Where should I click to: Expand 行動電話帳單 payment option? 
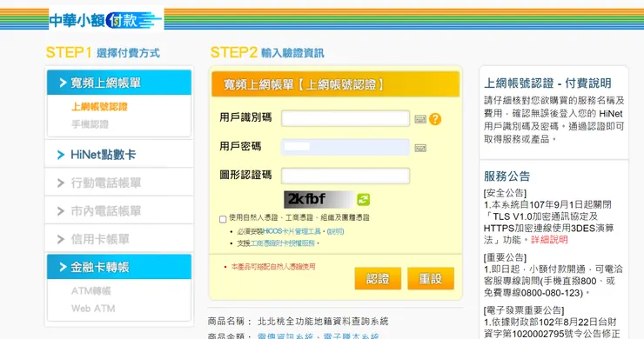click(119, 183)
